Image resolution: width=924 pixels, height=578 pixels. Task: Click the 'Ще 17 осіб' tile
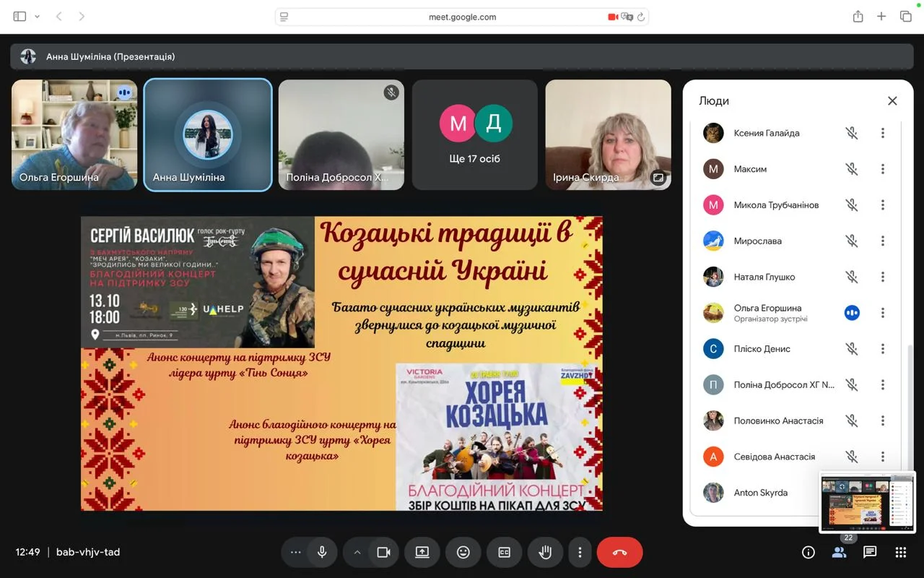tap(474, 135)
